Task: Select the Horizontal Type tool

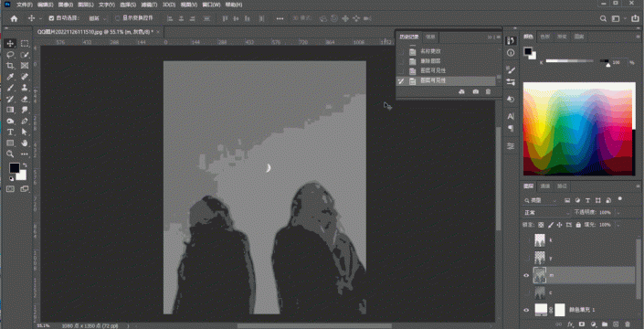Action: [10, 132]
